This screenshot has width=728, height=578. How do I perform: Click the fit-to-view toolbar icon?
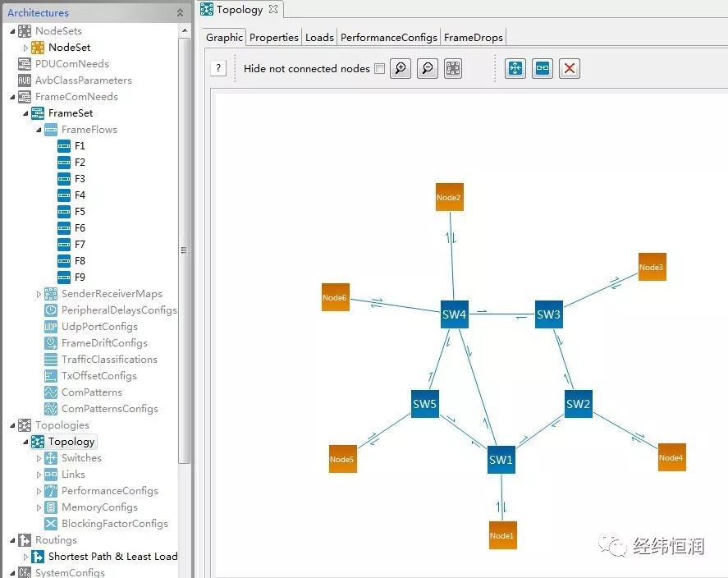tap(453, 69)
